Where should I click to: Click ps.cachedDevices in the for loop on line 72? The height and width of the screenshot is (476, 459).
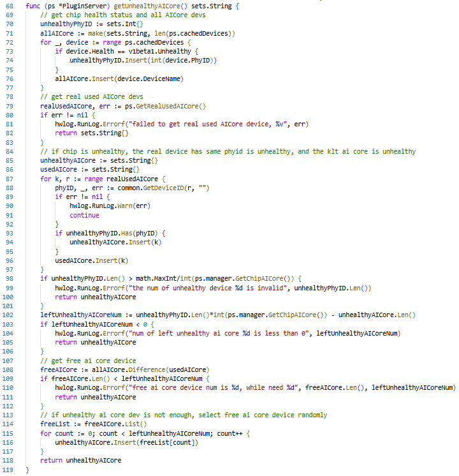[154, 43]
